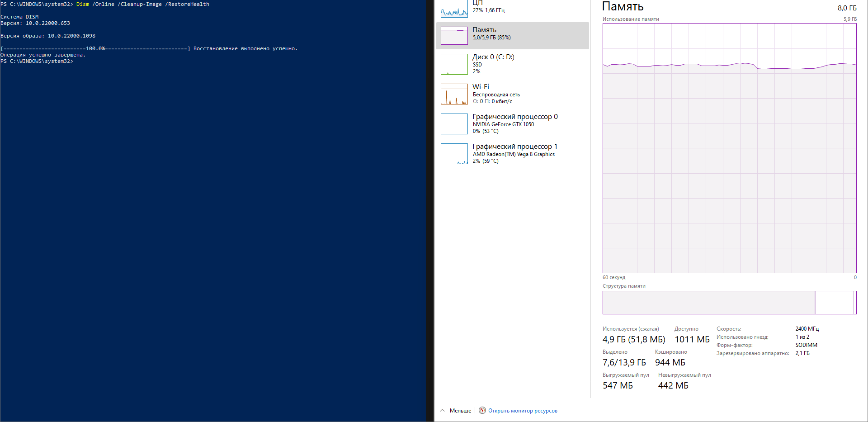This screenshot has height=422, width=868.
Task: Click the 2400 МГц speed value
Action: point(807,329)
